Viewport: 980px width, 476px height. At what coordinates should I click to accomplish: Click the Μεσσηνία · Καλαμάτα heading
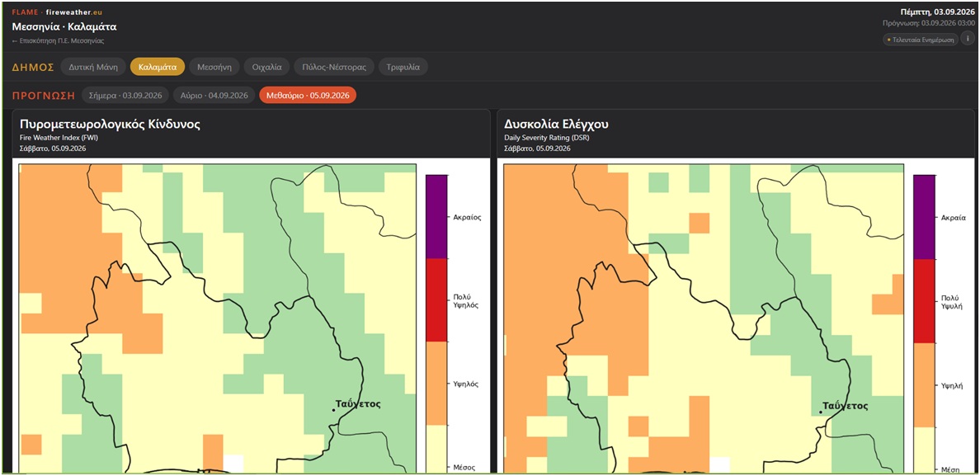coord(64,27)
